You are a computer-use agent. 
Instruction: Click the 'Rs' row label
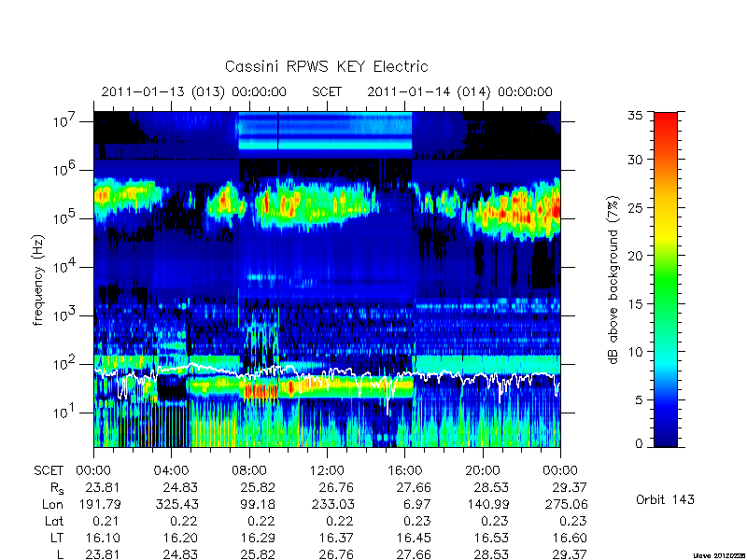[x=56, y=488]
